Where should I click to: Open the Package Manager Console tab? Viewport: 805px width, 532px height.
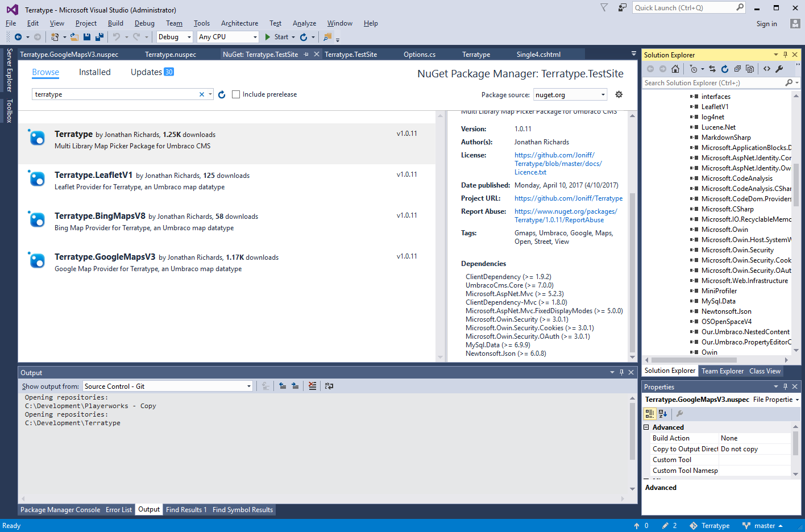pyautogui.click(x=60, y=510)
